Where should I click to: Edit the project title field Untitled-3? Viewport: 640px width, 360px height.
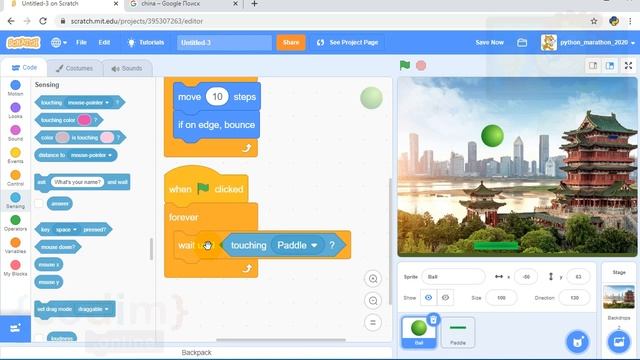(x=224, y=42)
